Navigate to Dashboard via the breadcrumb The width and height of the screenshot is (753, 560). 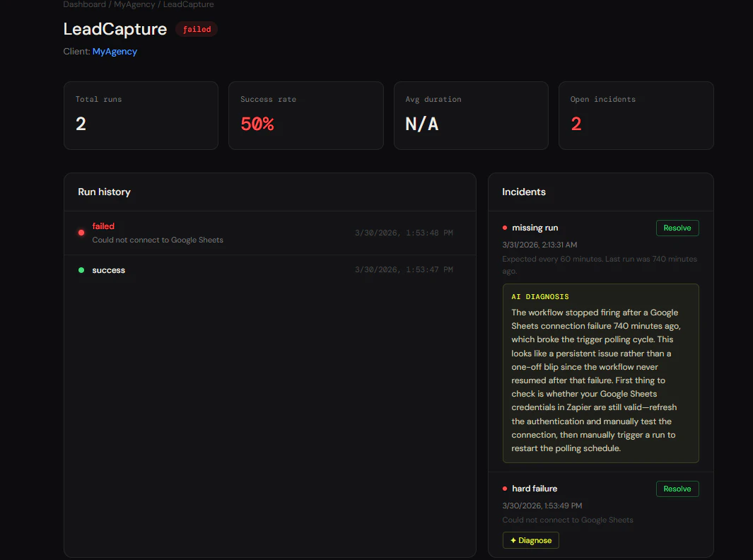[x=84, y=4]
